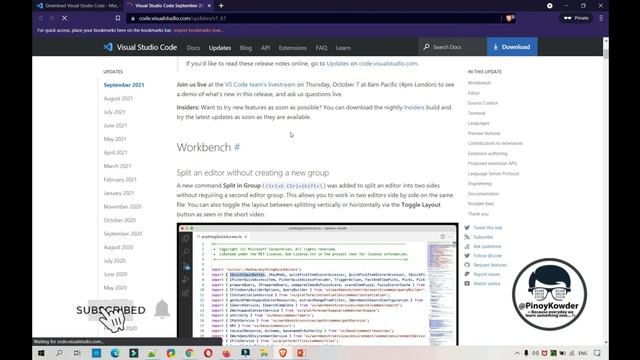Open the Windows notification center

point(597,353)
